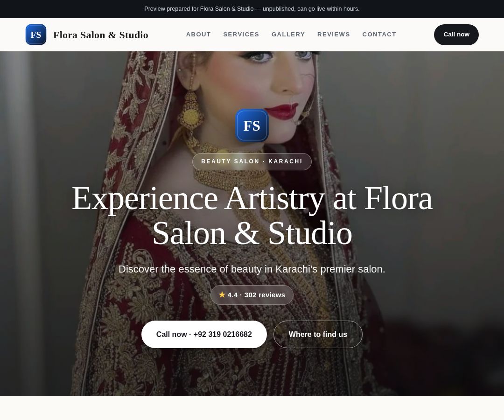This screenshot has height=420, width=504.
Task: Call now +92 319 0216682 button
Action: click(x=204, y=334)
